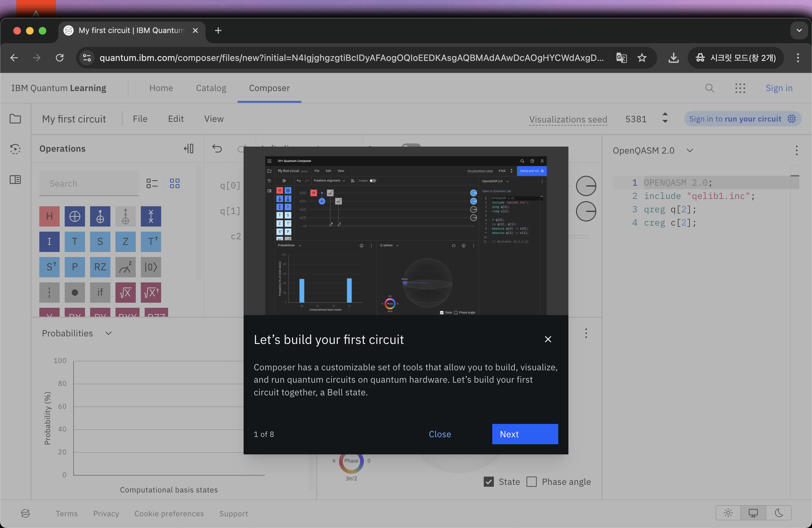Viewport: 812px width, 528px height.
Task: Decrease the visualizations seed value
Action: [665, 122]
